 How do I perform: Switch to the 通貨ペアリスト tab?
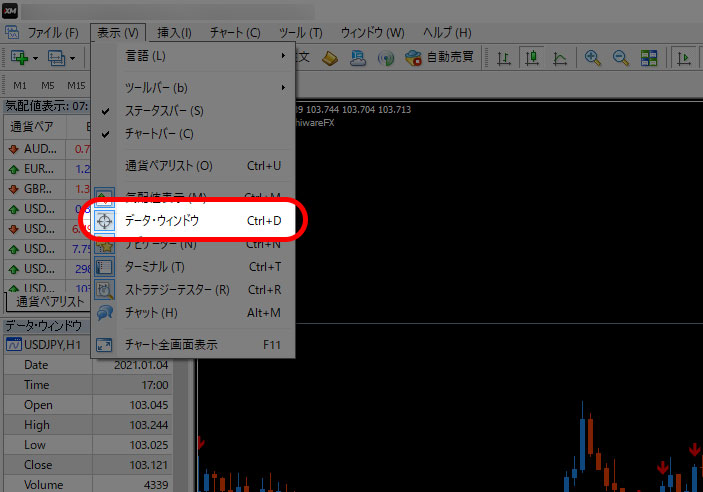pos(50,301)
